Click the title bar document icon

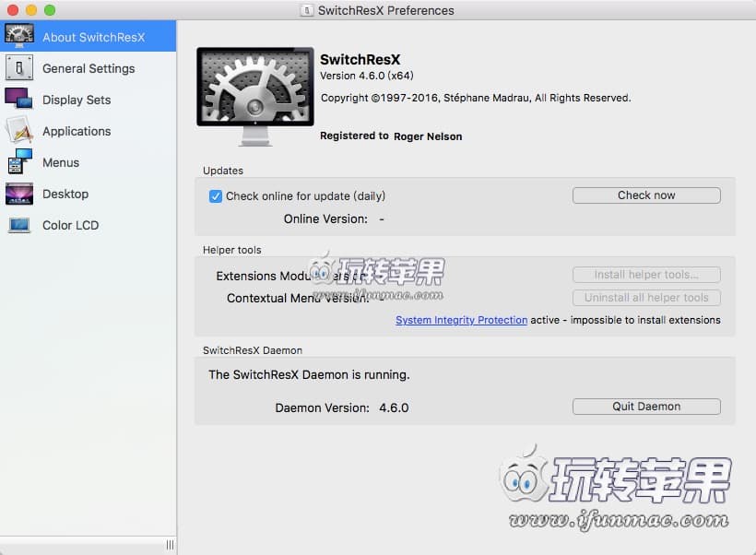coord(306,10)
